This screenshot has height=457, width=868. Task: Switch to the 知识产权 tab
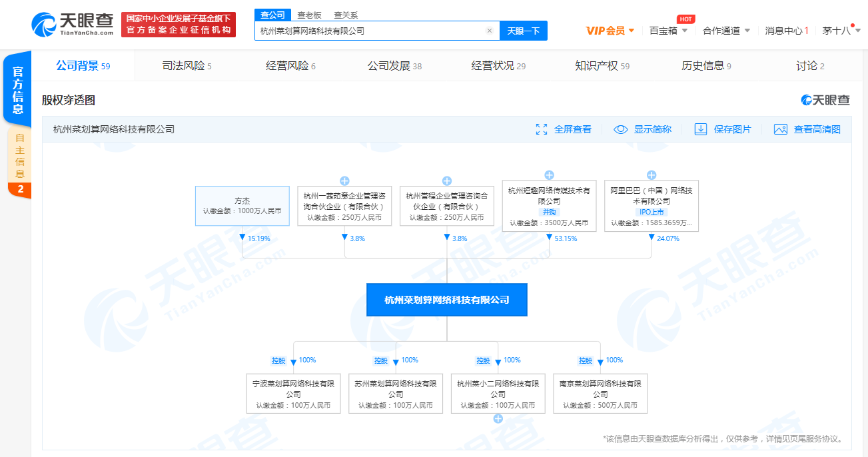pos(602,66)
